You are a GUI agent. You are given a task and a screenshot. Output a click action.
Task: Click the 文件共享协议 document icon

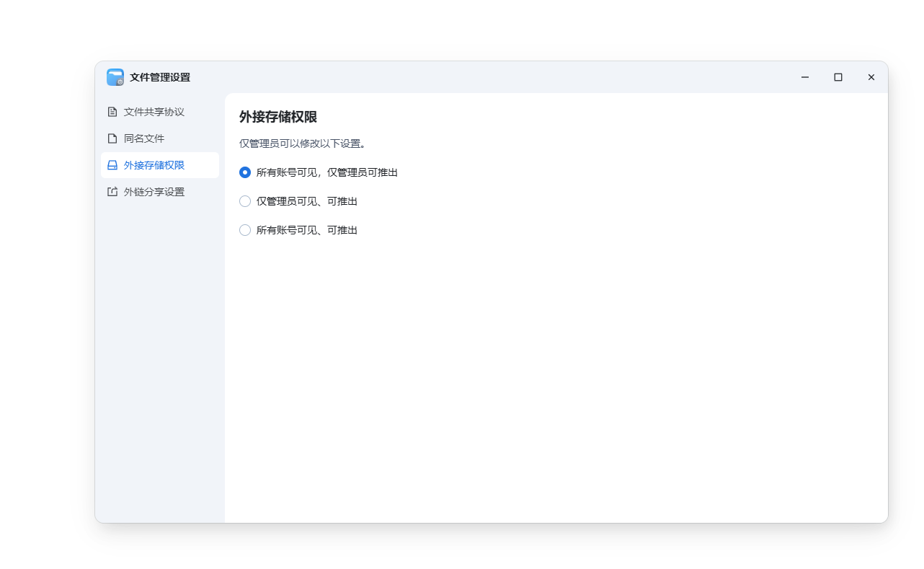pyautogui.click(x=112, y=112)
